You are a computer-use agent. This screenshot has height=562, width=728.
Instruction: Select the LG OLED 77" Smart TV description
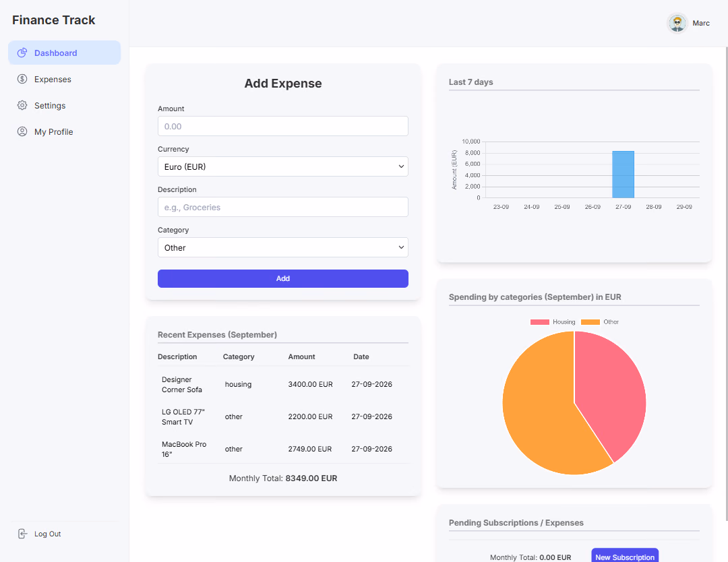183,416
